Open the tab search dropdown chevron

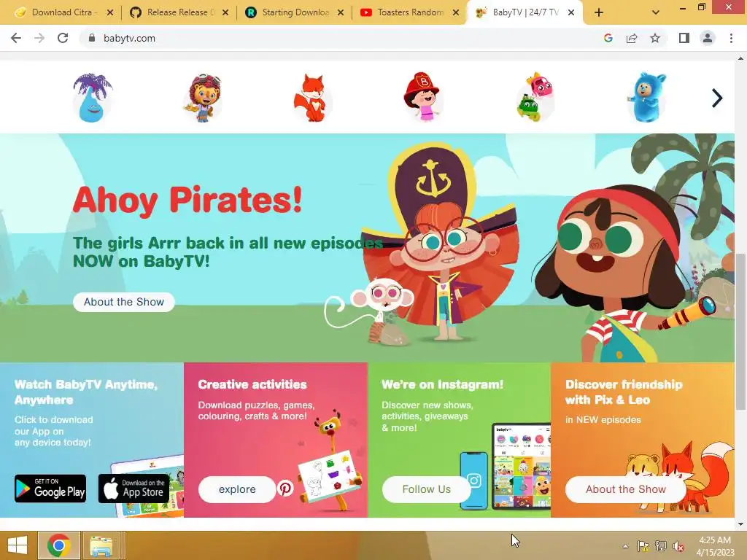[x=656, y=12]
